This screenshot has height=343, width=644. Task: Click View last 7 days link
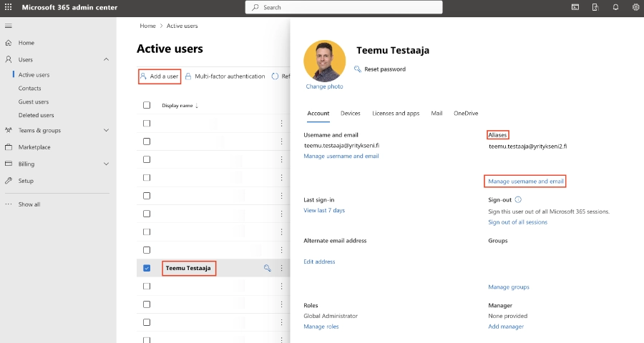coord(324,210)
